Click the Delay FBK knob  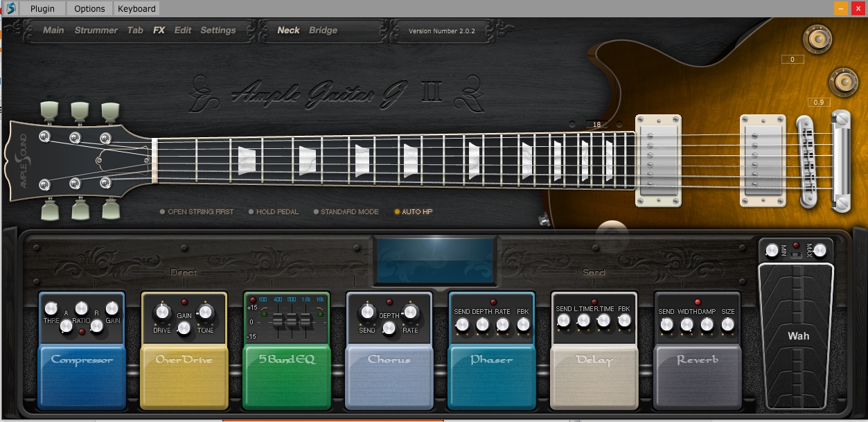point(624,321)
